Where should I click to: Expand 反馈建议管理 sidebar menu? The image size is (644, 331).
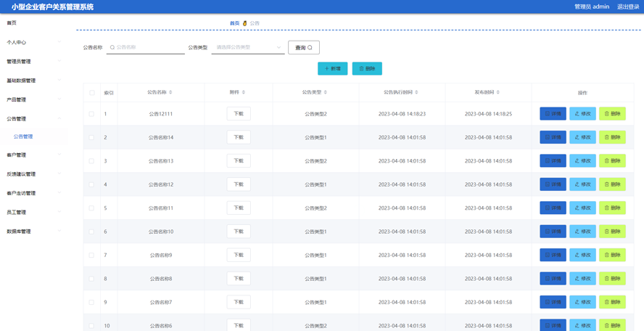click(x=33, y=174)
